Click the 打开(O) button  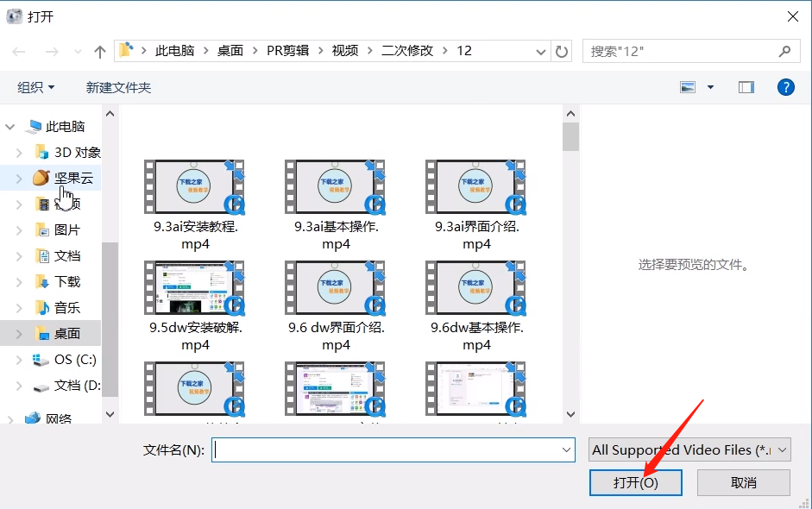[635, 482]
